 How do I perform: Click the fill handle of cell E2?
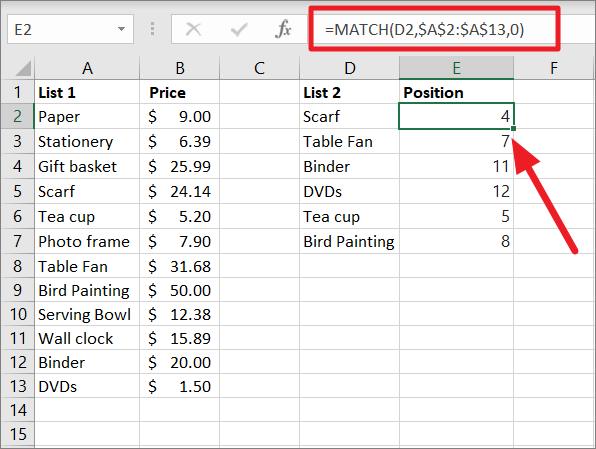click(x=514, y=129)
